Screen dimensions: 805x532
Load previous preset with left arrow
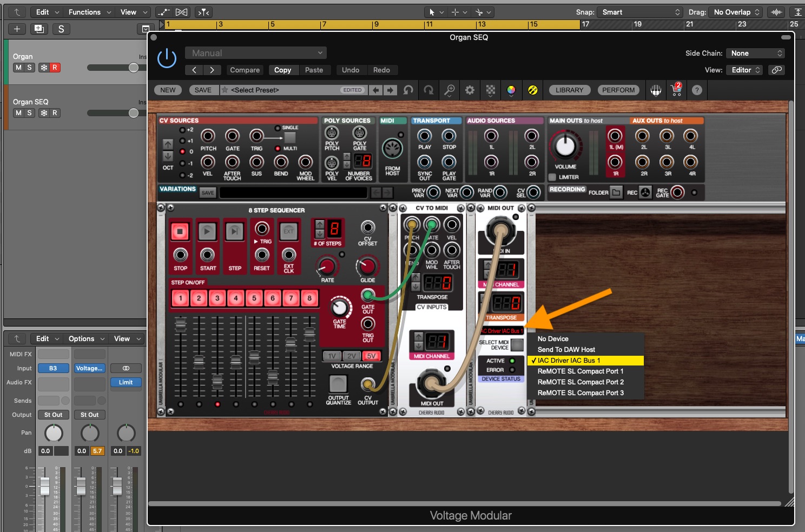(x=376, y=90)
